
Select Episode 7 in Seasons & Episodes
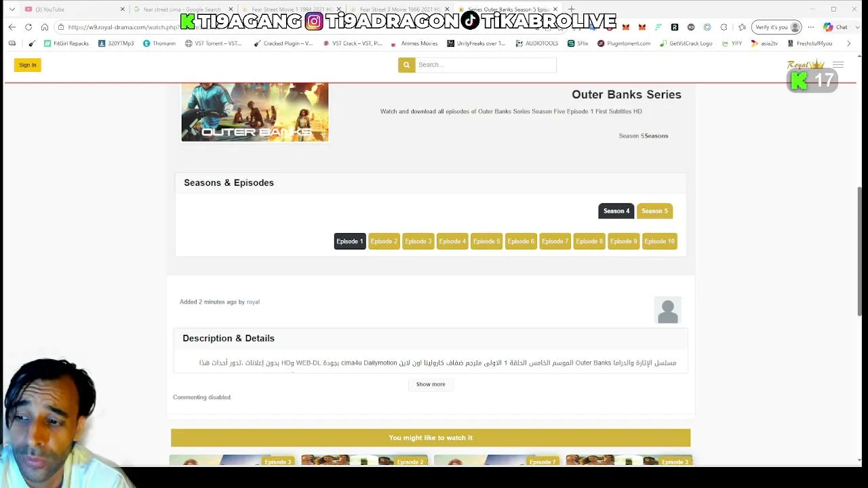point(555,241)
